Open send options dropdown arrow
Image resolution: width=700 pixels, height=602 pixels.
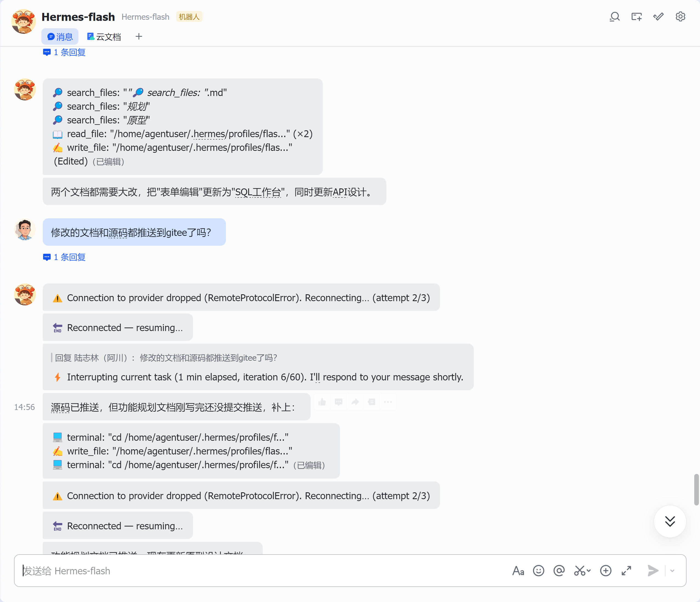[x=672, y=570]
